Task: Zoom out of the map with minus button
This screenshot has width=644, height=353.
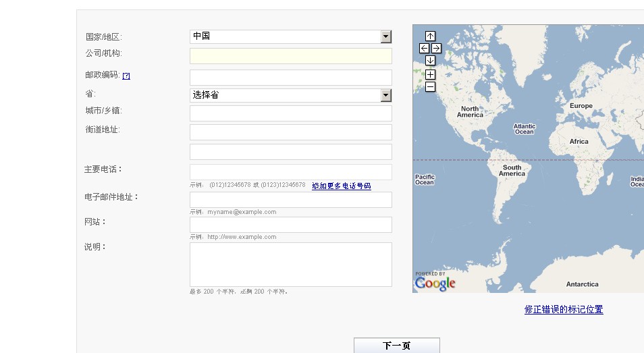Action: (x=430, y=86)
